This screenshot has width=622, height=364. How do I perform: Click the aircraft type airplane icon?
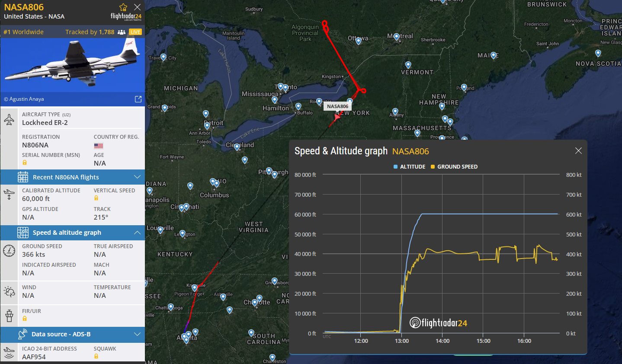(x=9, y=119)
